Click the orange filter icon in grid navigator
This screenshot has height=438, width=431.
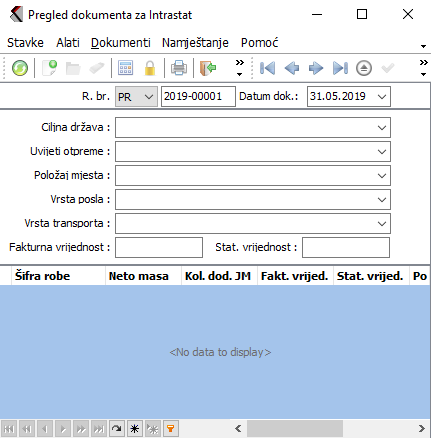click(x=170, y=428)
